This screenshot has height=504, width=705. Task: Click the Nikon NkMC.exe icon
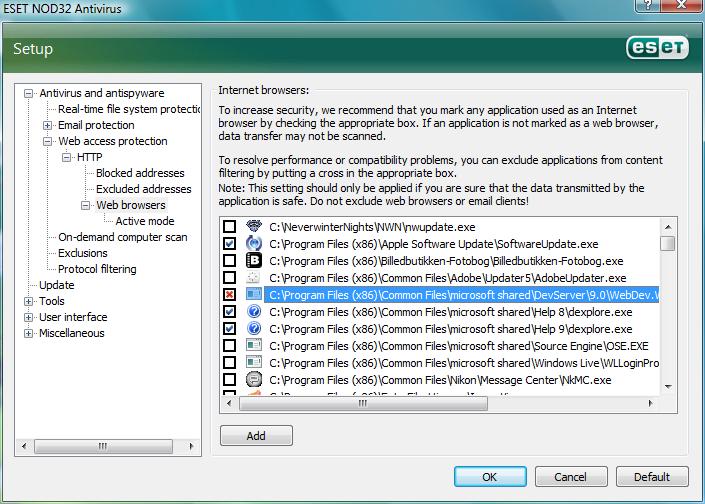(x=254, y=380)
